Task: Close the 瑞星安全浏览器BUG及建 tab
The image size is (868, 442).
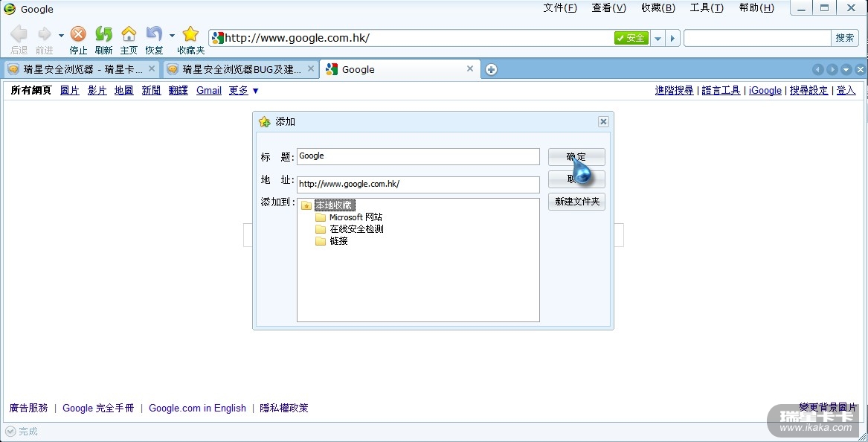Action: [x=311, y=68]
